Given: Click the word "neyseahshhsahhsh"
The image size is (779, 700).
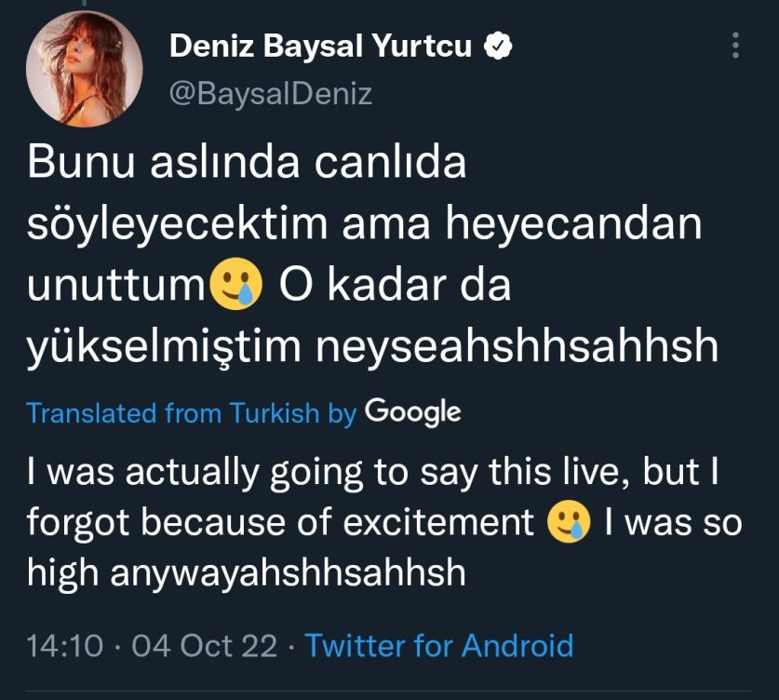Looking at the screenshot, I should pos(517,347).
